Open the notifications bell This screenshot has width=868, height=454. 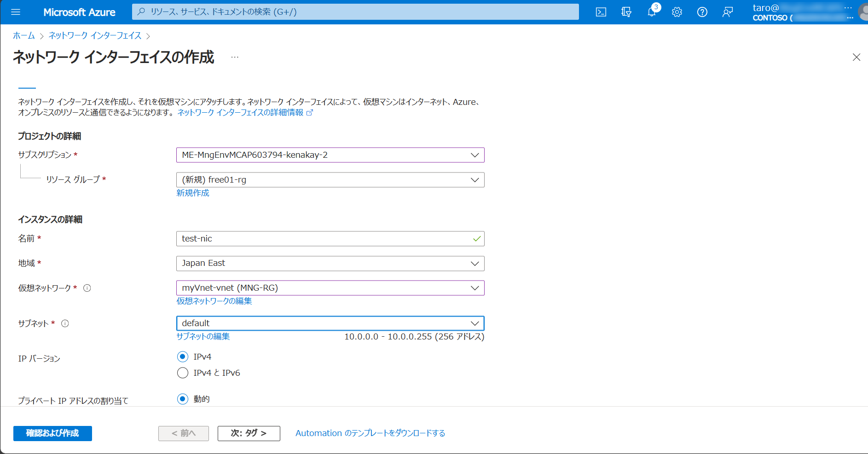coord(652,12)
